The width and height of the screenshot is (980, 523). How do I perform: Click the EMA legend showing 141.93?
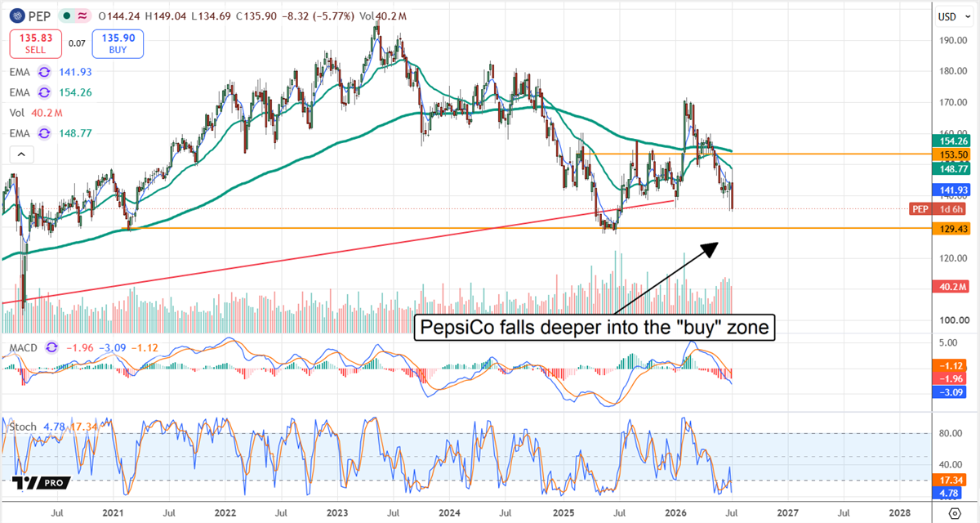coord(52,72)
